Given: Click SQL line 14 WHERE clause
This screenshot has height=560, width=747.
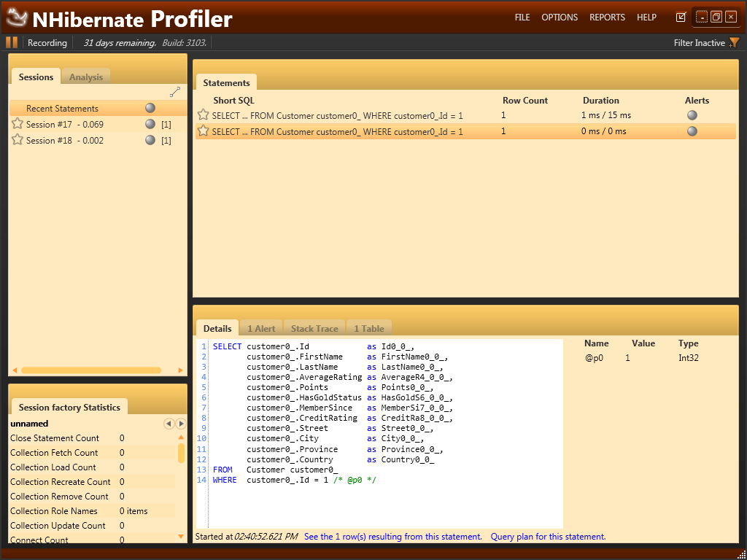Looking at the screenshot, I should tap(295, 480).
